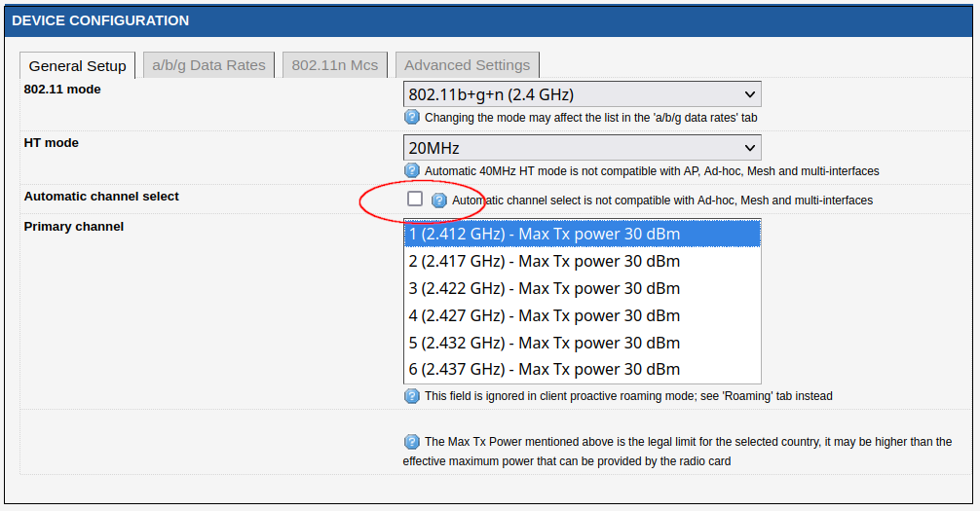The height and width of the screenshot is (511, 980).
Task: Go to Advanced Settings tab
Action: click(467, 65)
